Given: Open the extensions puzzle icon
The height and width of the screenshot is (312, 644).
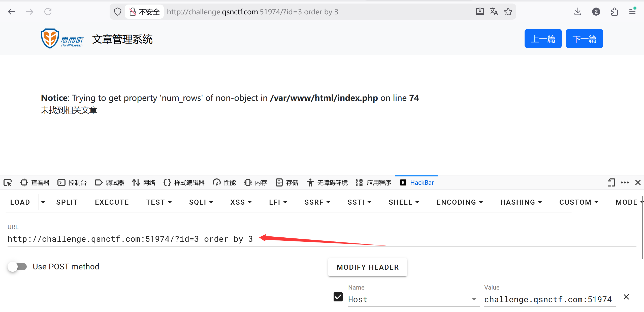Looking at the screenshot, I should pyautogui.click(x=615, y=12).
